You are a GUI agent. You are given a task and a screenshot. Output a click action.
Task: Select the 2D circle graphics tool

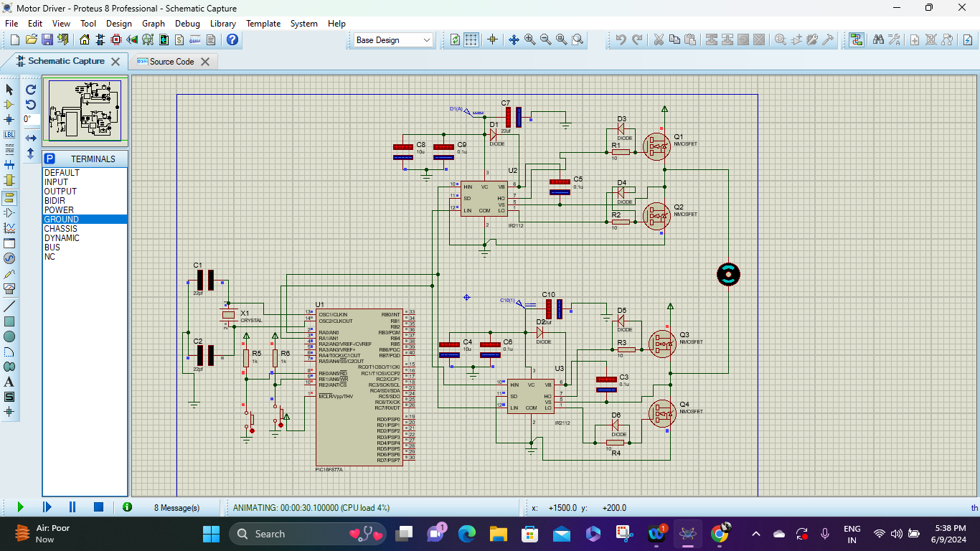9,336
